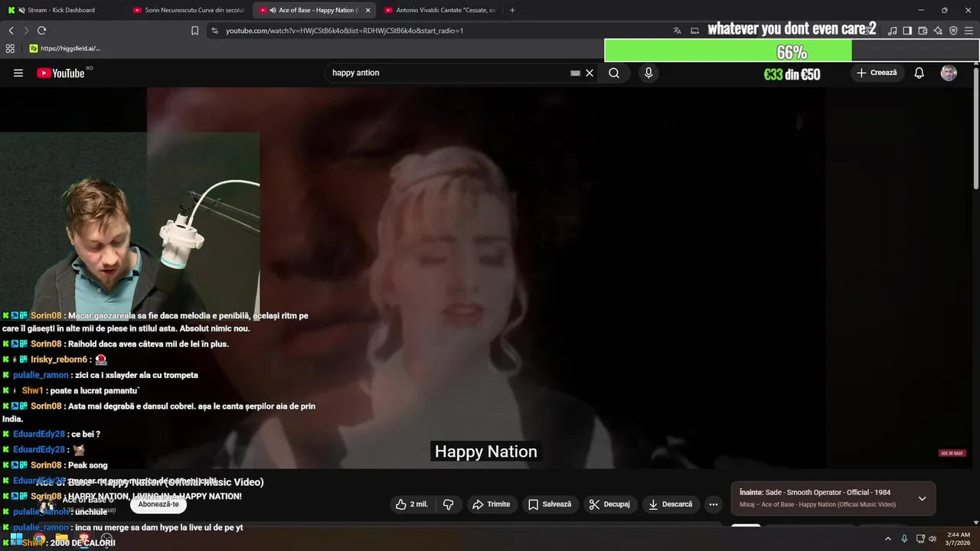Click inside the YouTube search field
Viewport: 980px width, 551px height.
448,73
